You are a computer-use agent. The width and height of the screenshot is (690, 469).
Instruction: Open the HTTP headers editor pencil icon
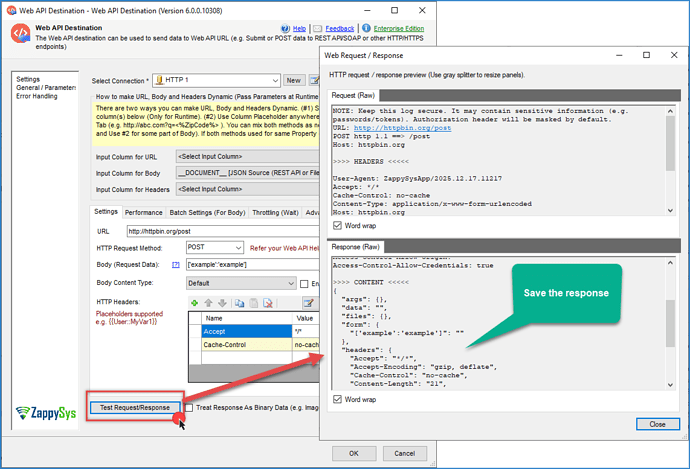click(x=309, y=303)
